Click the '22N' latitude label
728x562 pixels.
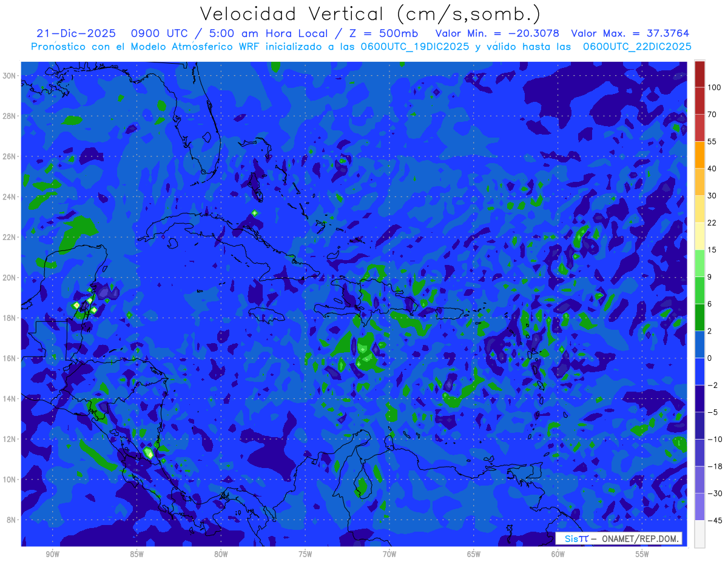10,237
